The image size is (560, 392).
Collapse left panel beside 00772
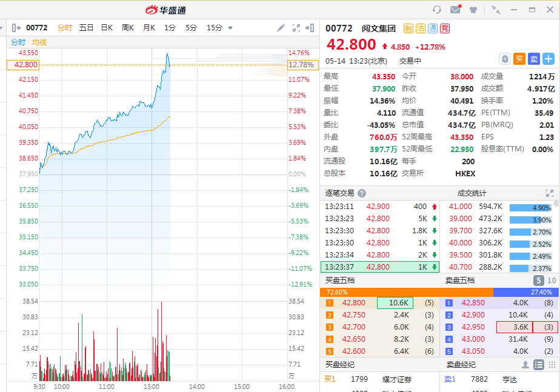coord(16,28)
